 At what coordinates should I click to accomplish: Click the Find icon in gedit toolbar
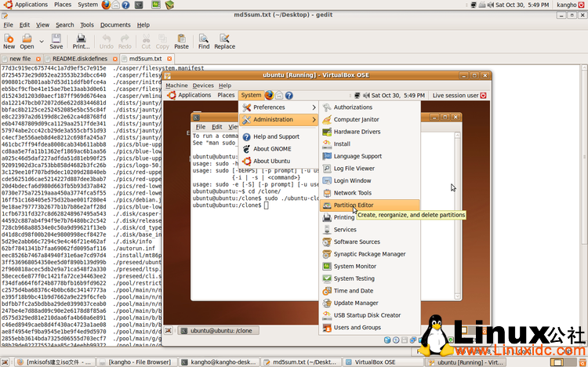204,42
